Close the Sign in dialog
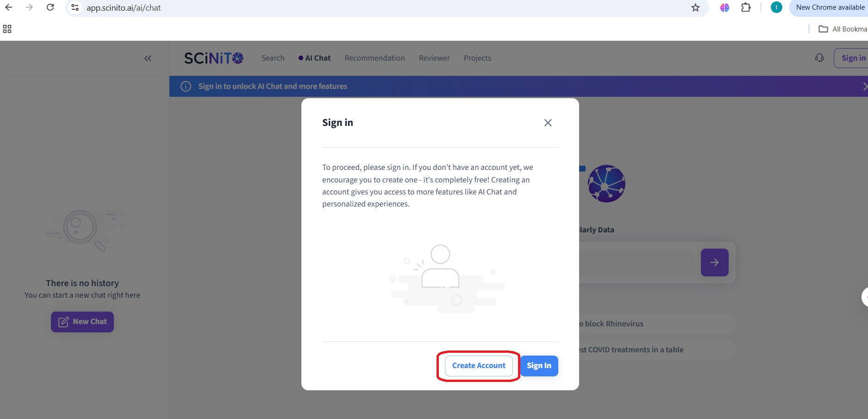The height and width of the screenshot is (419, 868). [548, 123]
